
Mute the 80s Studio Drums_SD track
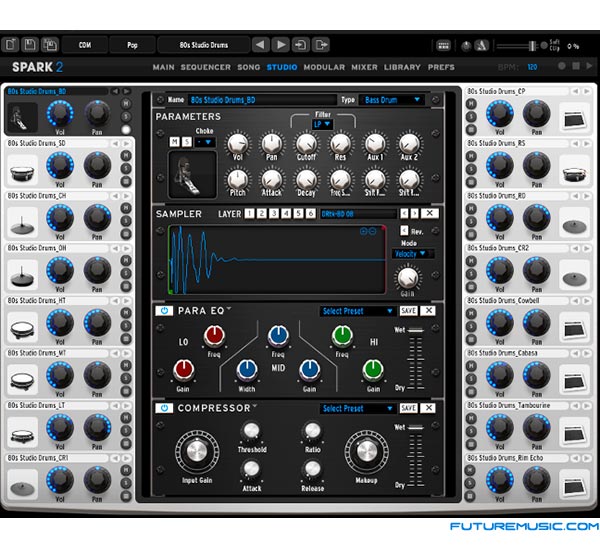pos(126,155)
